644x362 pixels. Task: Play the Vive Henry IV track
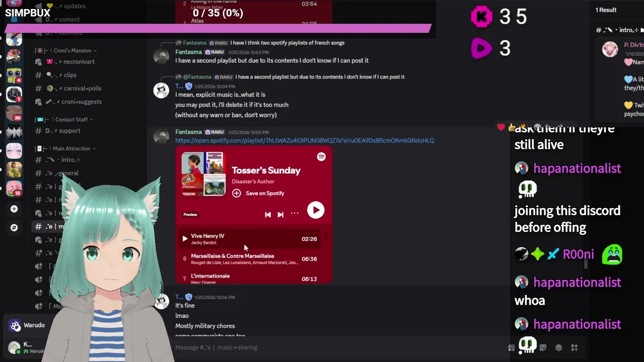pyautogui.click(x=185, y=239)
